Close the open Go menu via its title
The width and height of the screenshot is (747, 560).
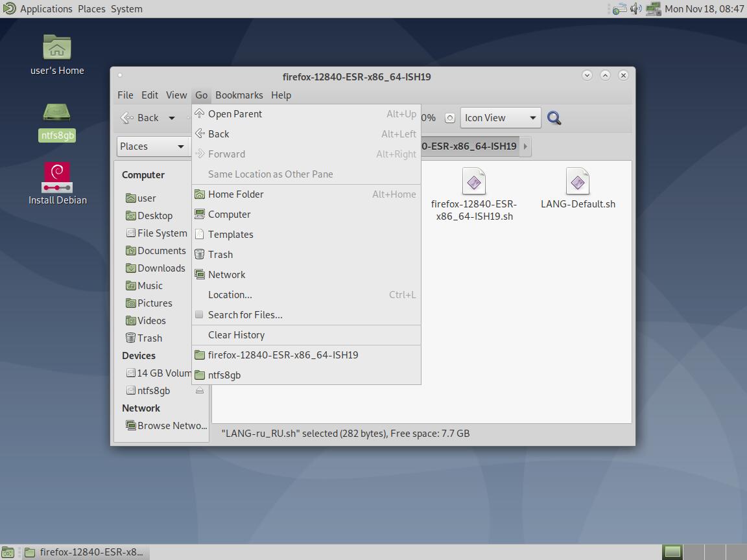[x=201, y=95]
